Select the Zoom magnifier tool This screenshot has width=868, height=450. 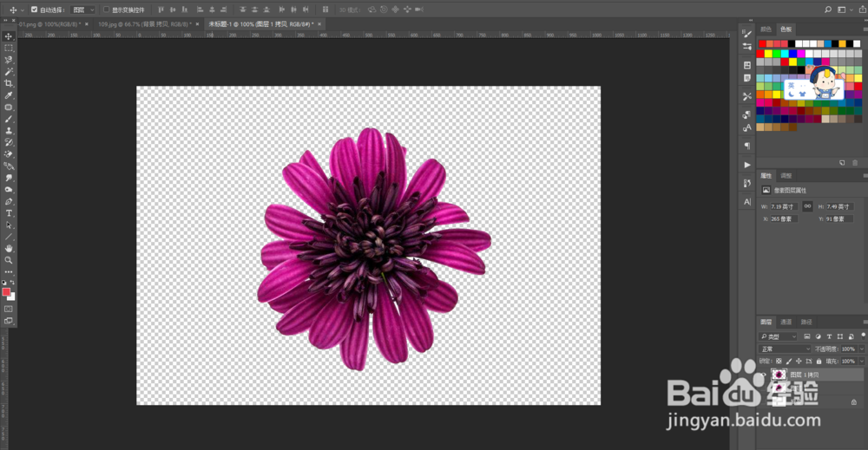point(9,259)
